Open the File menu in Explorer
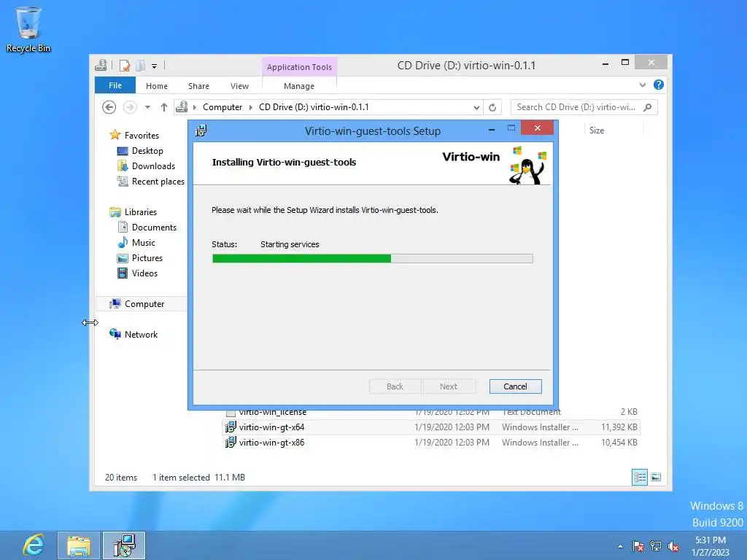This screenshot has height=560, width=747. (x=115, y=86)
